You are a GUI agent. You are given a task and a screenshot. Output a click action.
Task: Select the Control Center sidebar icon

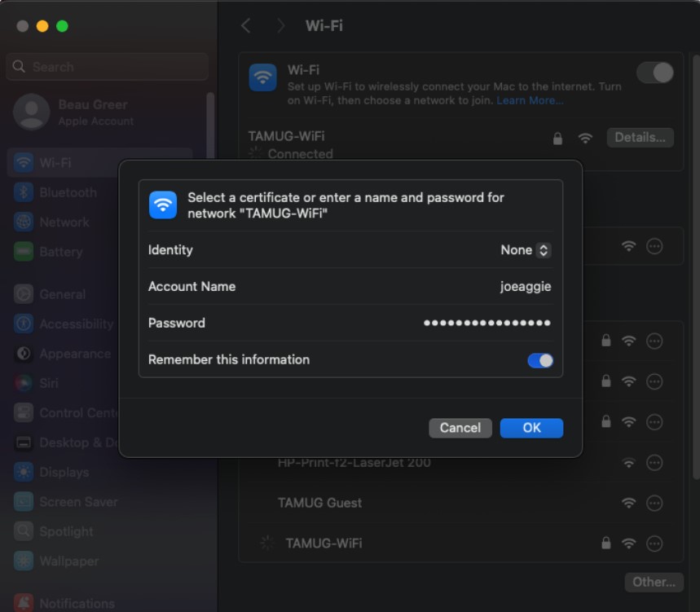click(x=23, y=412)
